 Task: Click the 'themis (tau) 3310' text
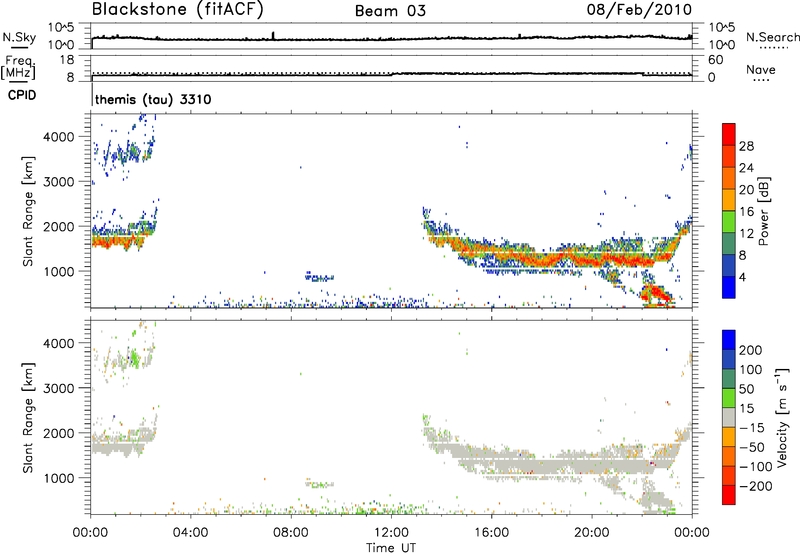[x=153, y=99]
